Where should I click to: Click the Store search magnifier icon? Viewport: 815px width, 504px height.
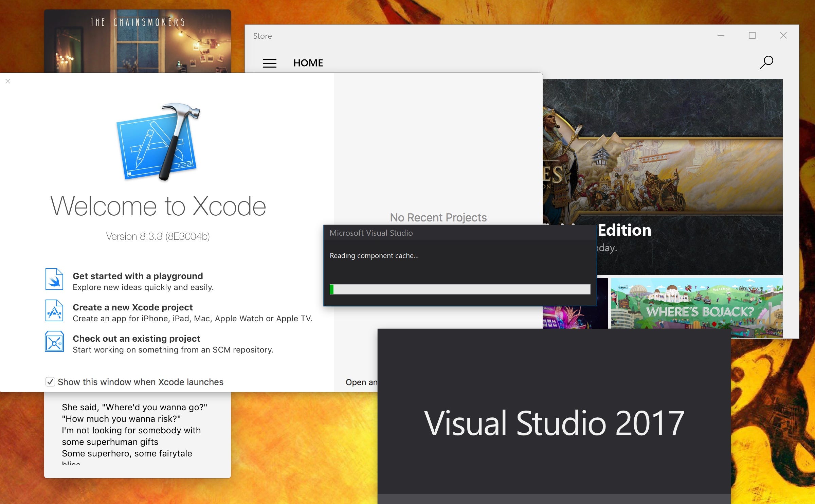766,62
